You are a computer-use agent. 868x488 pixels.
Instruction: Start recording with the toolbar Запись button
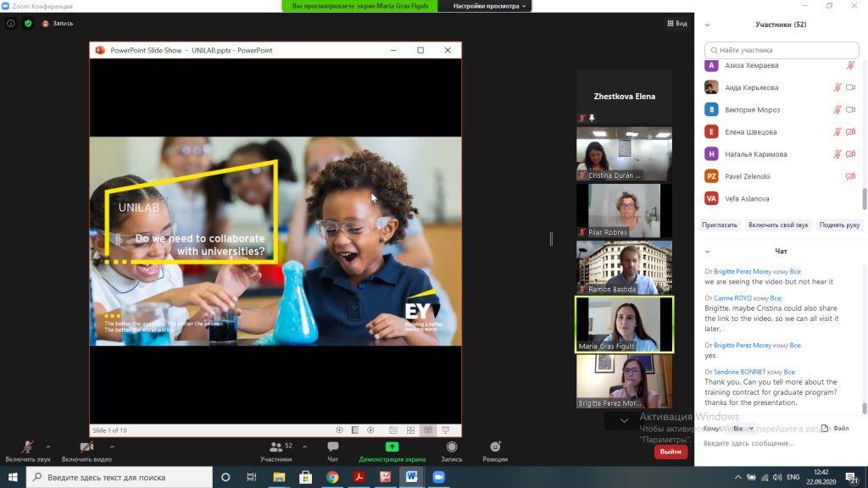click(x=452, y=452)
